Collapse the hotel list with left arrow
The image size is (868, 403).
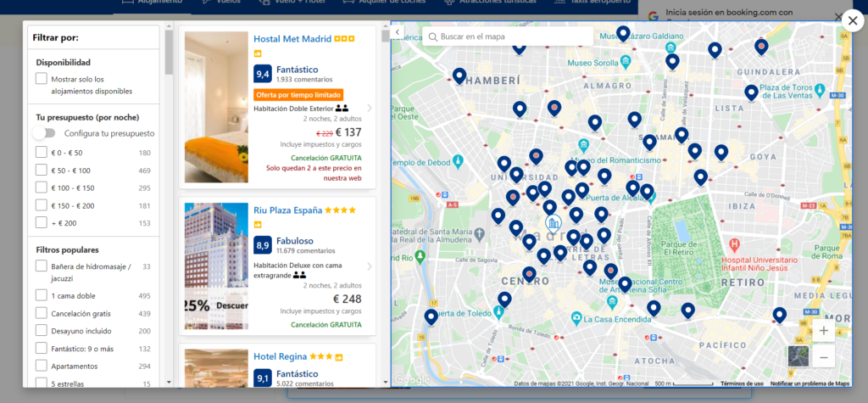point(398,32)
